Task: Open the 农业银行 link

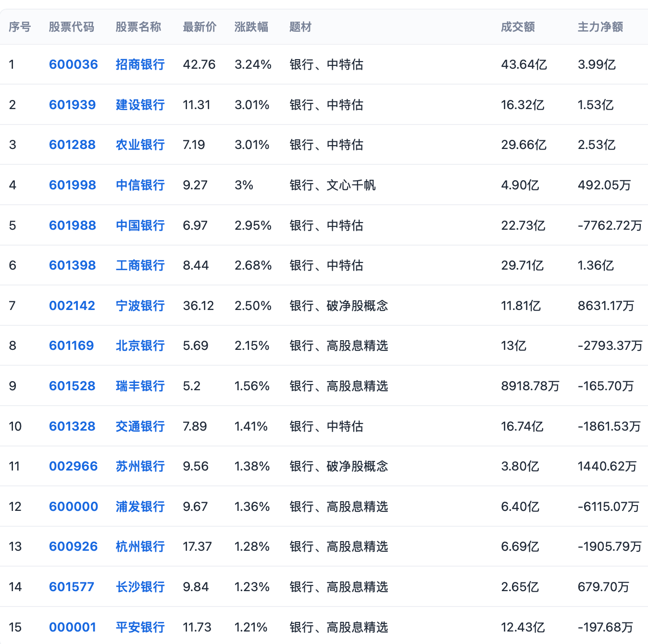Action: (140, 145)
